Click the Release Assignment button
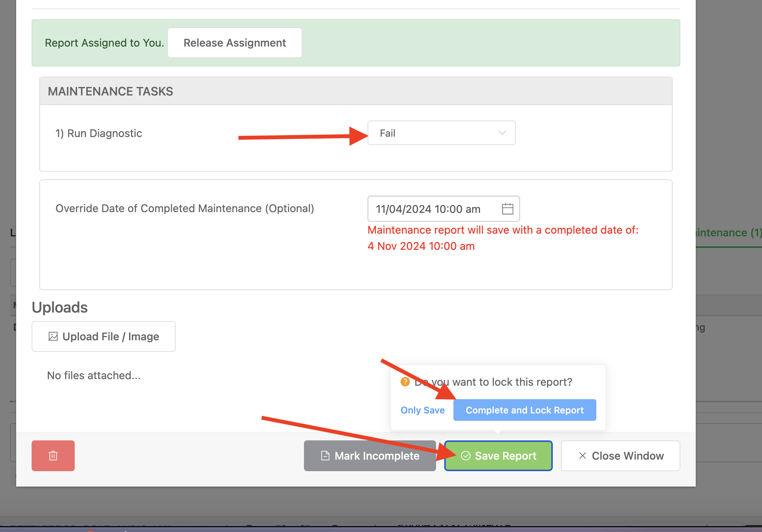 point(235,42)
